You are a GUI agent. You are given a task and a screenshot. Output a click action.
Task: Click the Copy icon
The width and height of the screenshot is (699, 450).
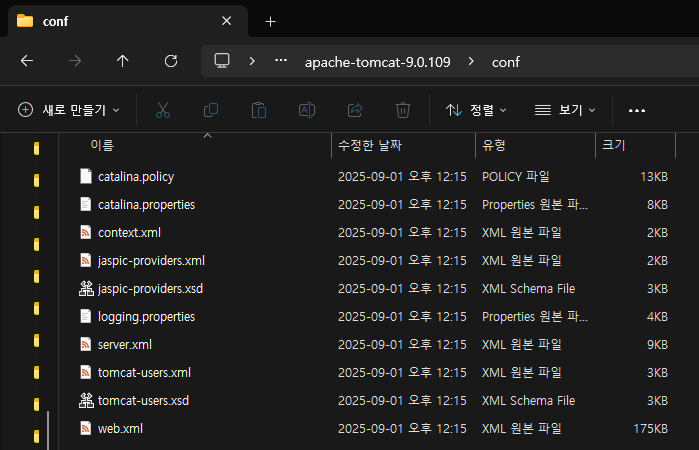pyautogui.click(x=211, y=110)
